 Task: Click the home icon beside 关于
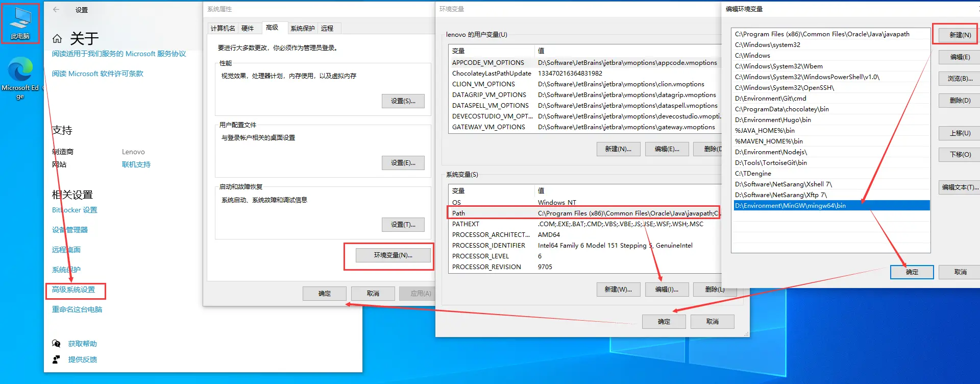click(x=57, y=39)
